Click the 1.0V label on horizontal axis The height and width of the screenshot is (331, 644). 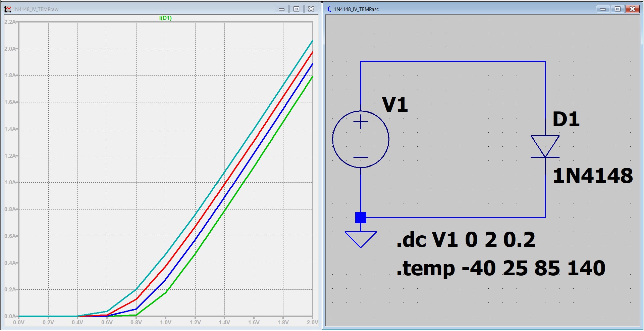[x=165, y=323]
